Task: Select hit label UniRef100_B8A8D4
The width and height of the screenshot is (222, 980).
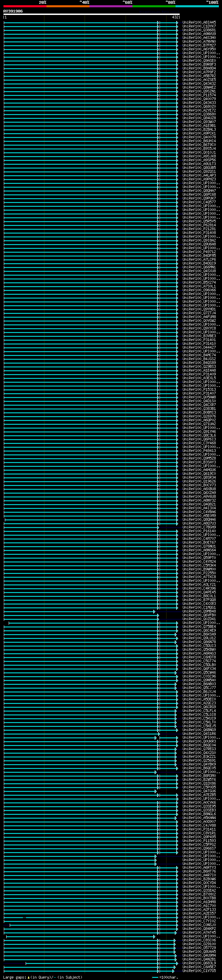Action: coord(199,68)
